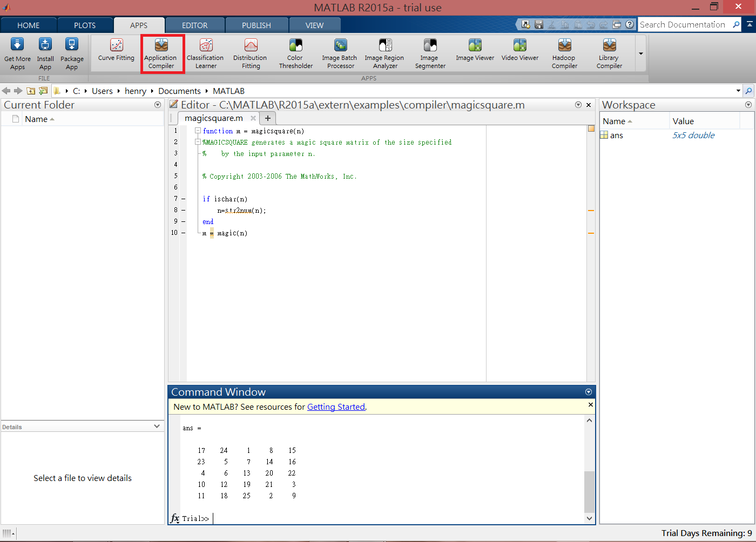756x542 pixels.
Task: Start the Color Thresholder app
Action: 295,52
